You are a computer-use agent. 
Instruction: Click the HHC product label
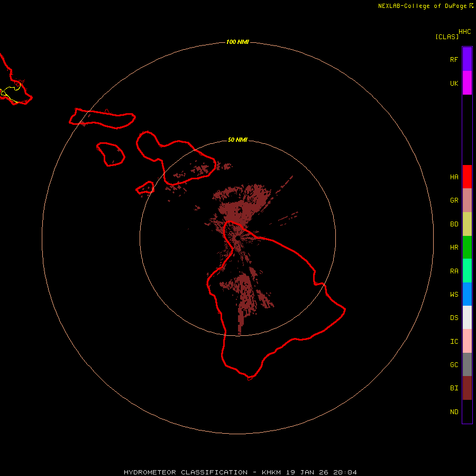(x=464, y=32)
